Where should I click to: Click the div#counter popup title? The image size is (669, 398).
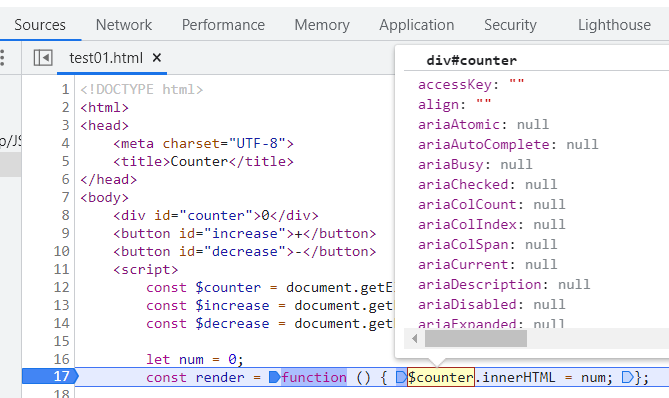click(471, 60)
